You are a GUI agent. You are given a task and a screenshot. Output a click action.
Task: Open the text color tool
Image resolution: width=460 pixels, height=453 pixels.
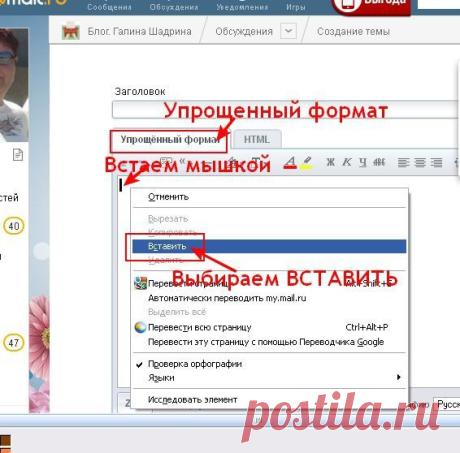tap(291, 162)
